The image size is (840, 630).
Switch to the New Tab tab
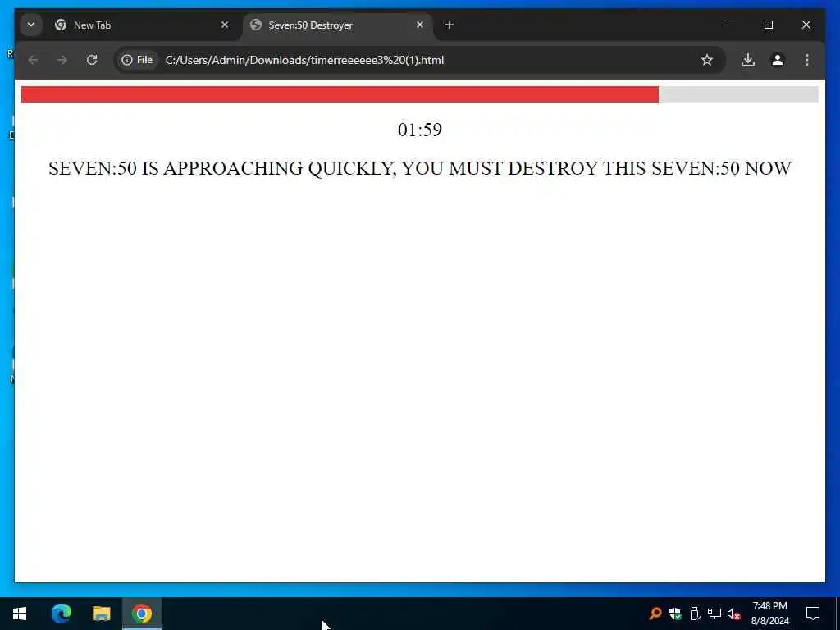coord(142,25)
